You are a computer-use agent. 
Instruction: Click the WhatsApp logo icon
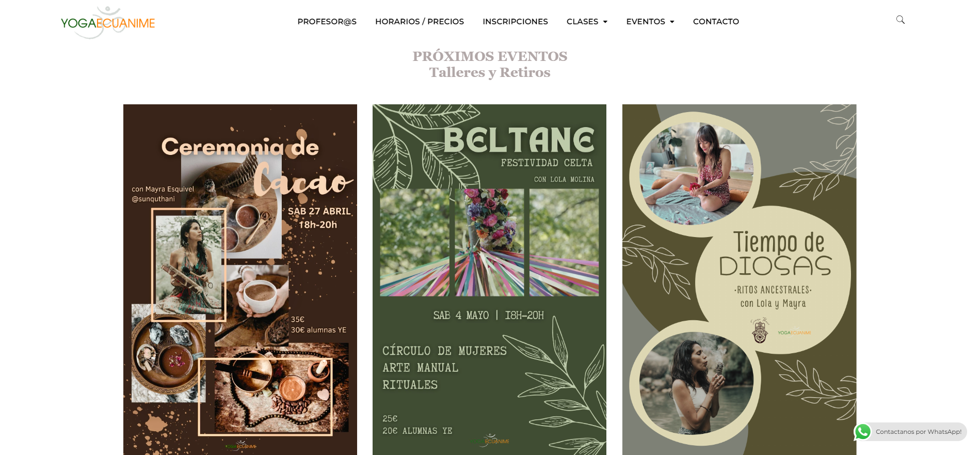pos(862,432)
